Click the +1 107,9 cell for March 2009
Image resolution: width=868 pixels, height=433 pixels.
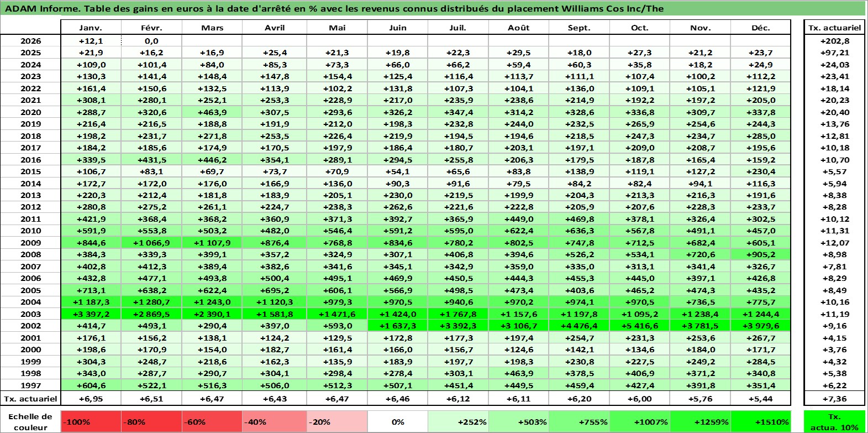(212, 243)
